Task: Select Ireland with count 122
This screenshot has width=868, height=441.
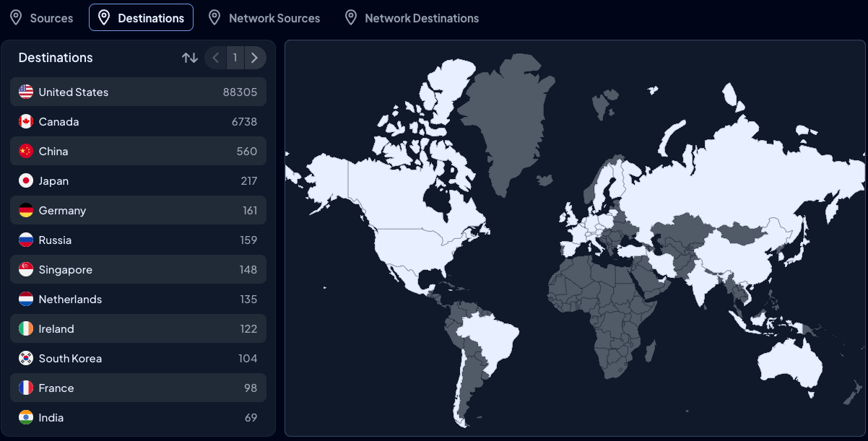Action: (x=138, y=328)
